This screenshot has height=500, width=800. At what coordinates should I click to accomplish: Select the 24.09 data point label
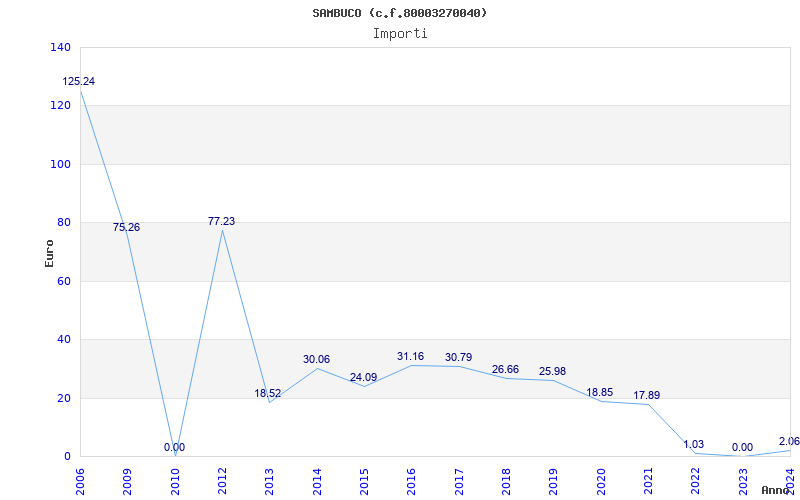click(x=363, y=378)
